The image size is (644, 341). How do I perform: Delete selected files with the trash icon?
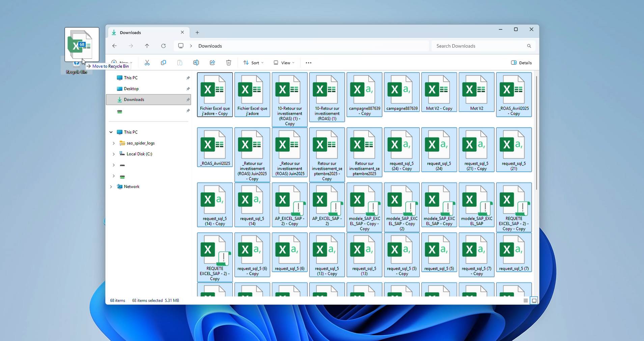click(228, 63)
